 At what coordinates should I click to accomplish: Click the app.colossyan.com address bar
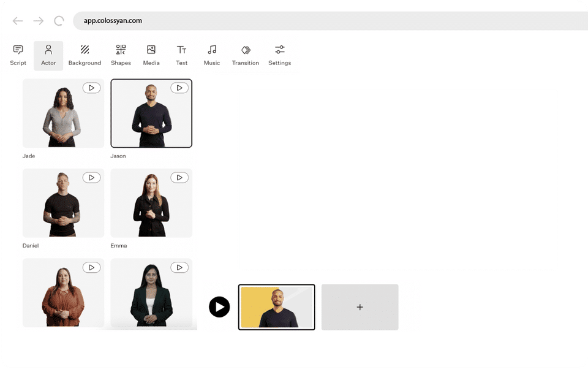[x=330, y=21]
